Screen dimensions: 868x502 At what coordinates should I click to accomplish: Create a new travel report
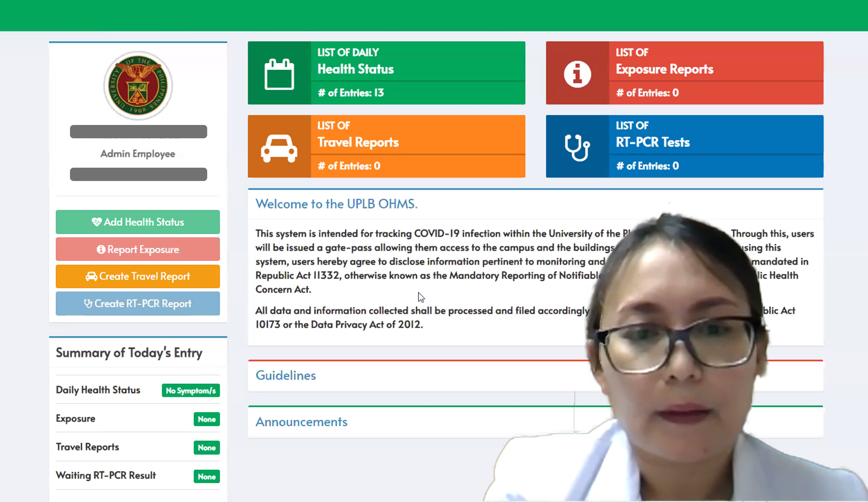pyautogui.click(x=138, y=276)
